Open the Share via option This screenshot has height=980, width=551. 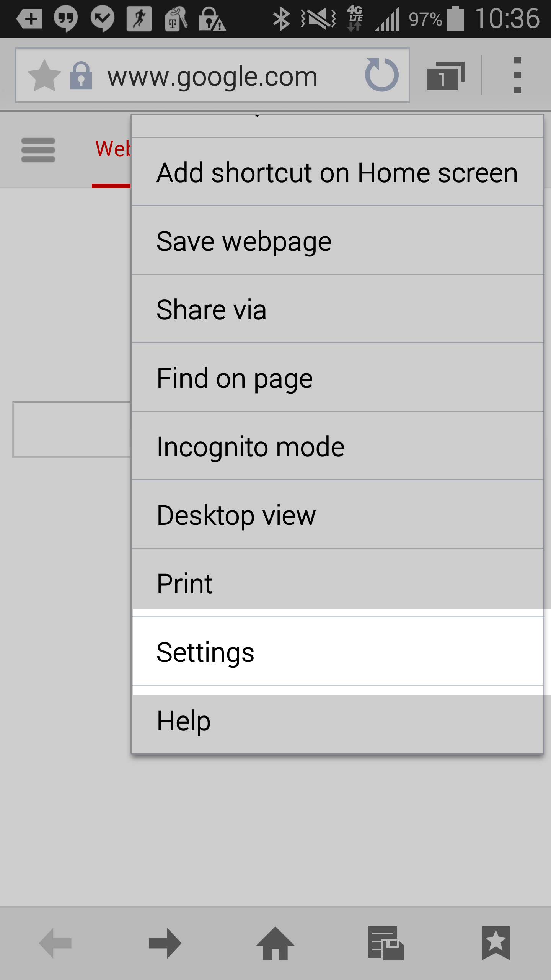point(337,309)
